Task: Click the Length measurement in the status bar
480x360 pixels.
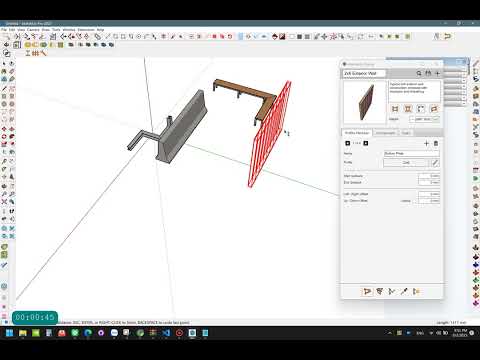Action: pos(451,323)
